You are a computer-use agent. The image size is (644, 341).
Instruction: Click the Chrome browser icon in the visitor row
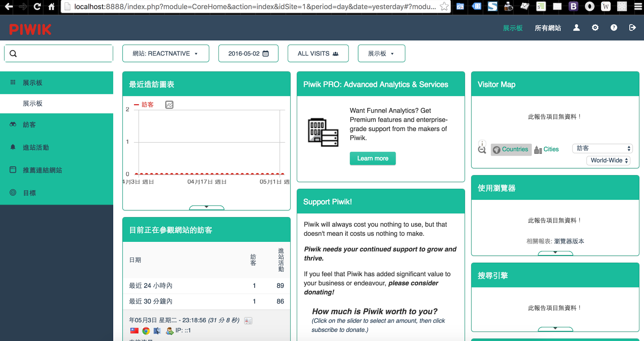tap(146, 331)
